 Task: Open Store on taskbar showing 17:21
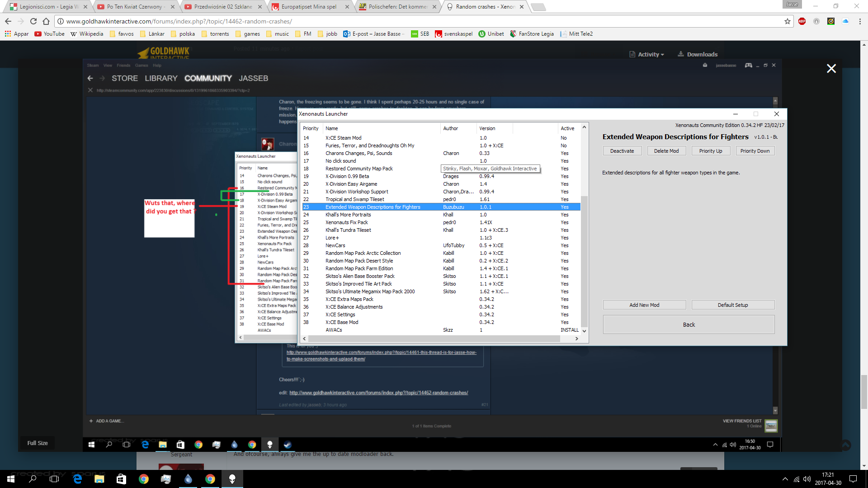coord(121,479)
